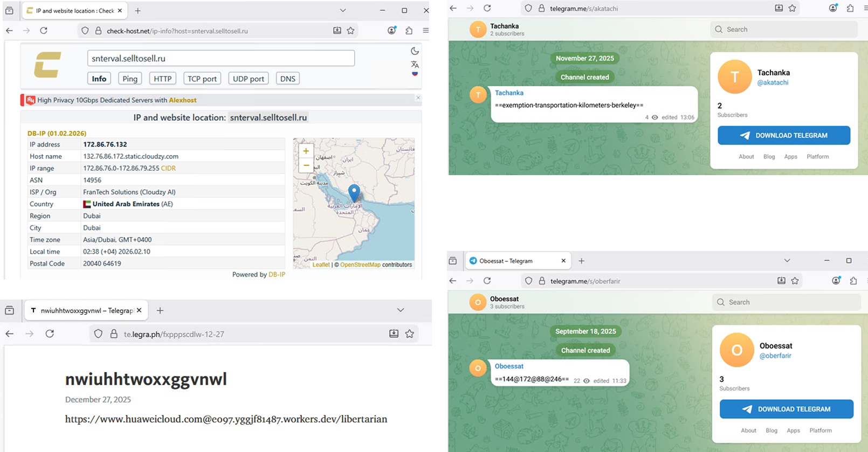Click Download Telegram in the Tachanka card

pos(784,135)
